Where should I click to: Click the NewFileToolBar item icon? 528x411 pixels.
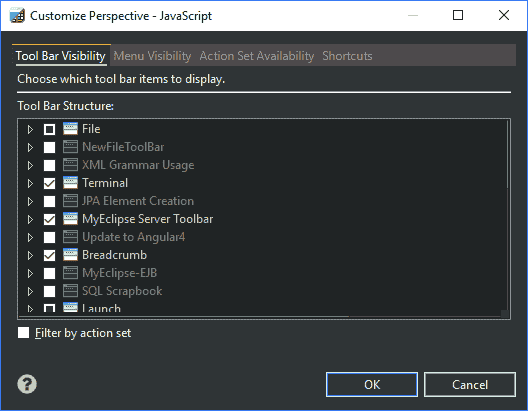[70, 147]
